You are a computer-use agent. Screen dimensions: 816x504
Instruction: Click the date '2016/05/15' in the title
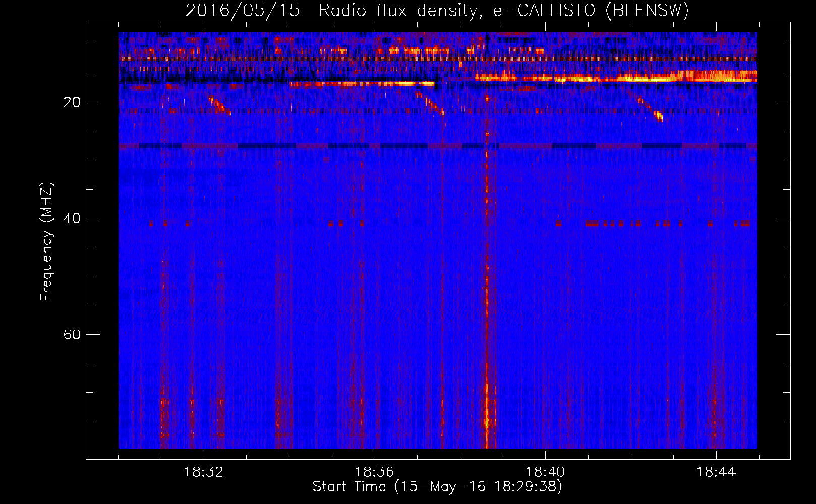tap(243, 10)
